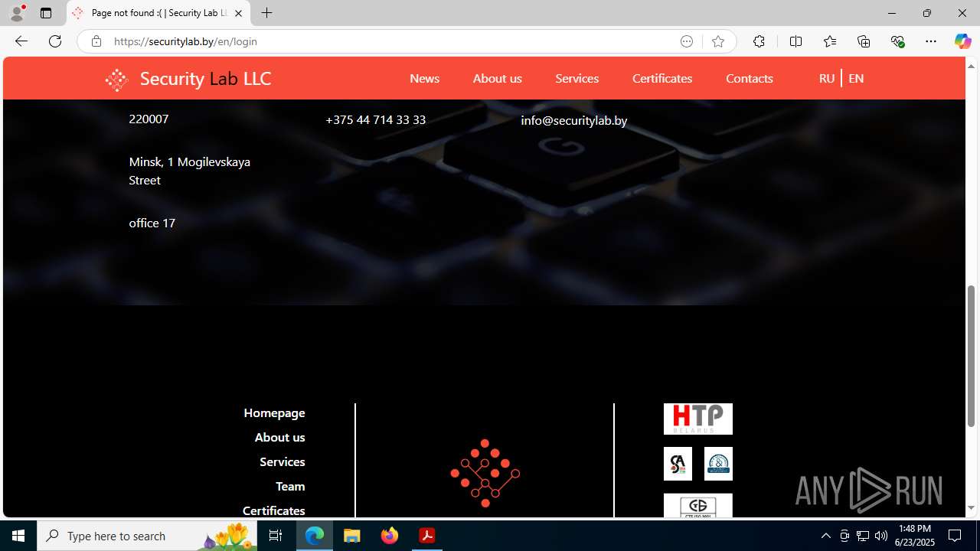Open the Certificates navigation item
This screenshot has height=551, width=980.
[x=662, y=78]
